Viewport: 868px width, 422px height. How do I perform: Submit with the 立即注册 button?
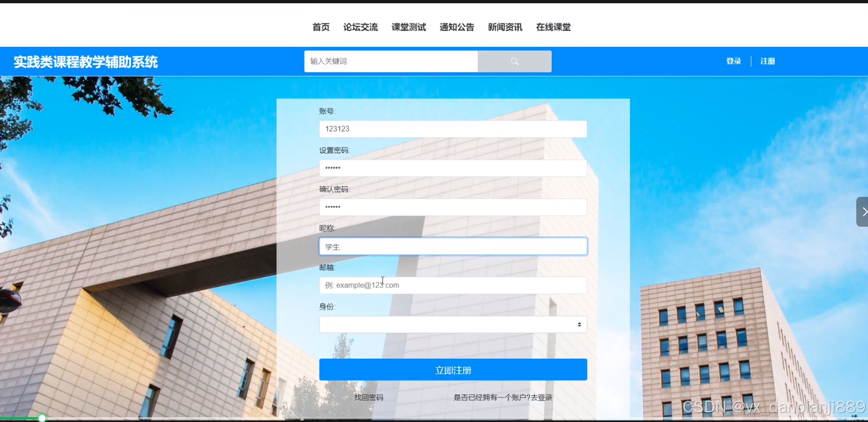click(453, 370)
